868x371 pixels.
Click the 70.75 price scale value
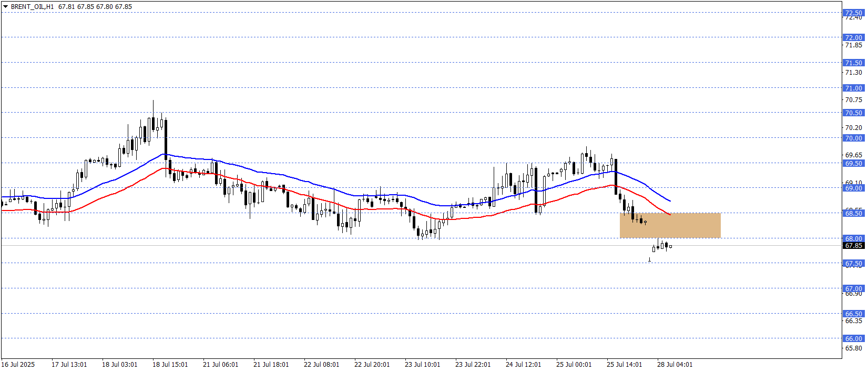853,100
